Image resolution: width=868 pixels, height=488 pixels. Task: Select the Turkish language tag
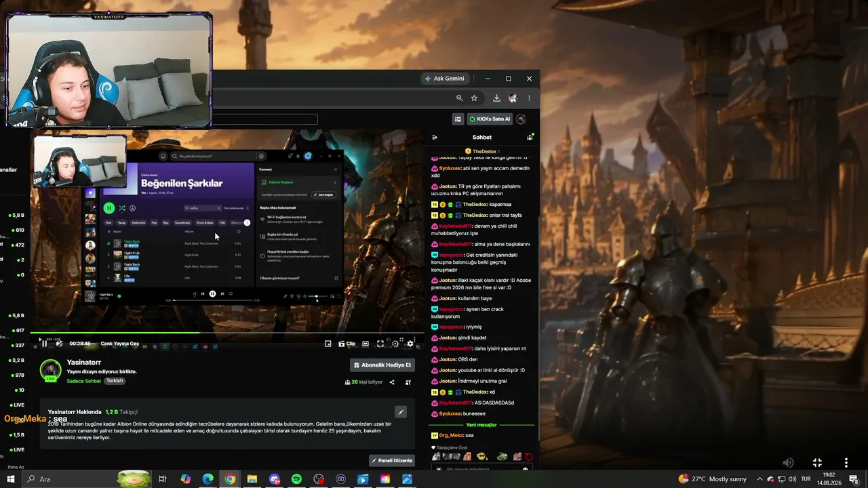tap(115, 381)
